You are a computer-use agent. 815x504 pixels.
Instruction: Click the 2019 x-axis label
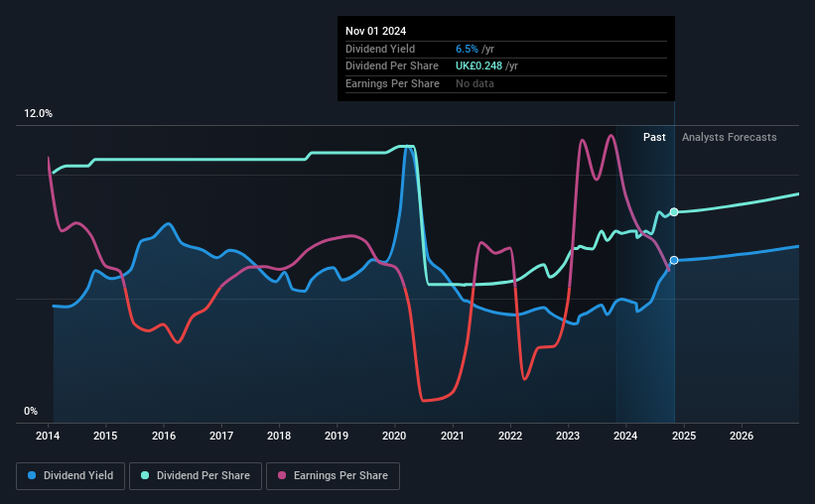pyautogui.click(x=337, y=436)
